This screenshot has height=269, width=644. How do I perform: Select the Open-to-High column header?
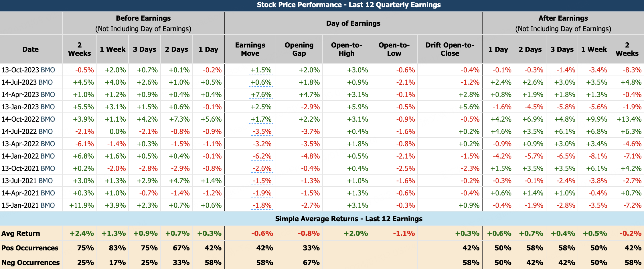[347, 49]
